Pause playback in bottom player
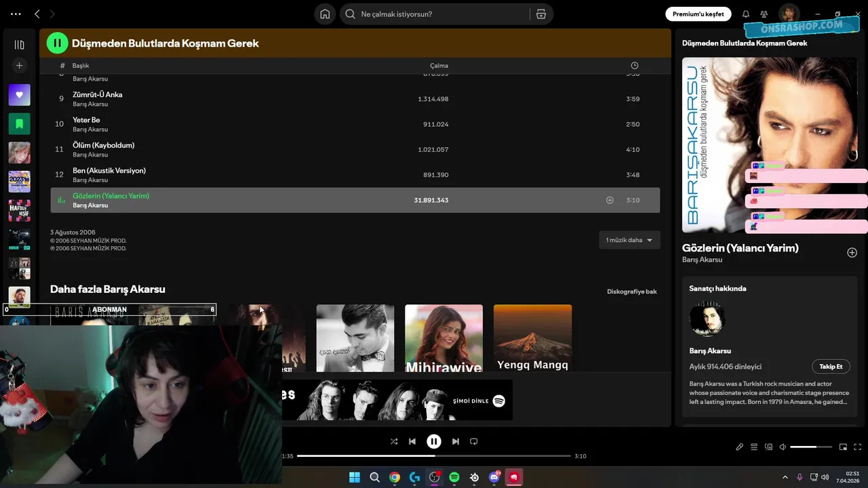The width and height of the screenshot is (868, 488). (x=433, y=441)
